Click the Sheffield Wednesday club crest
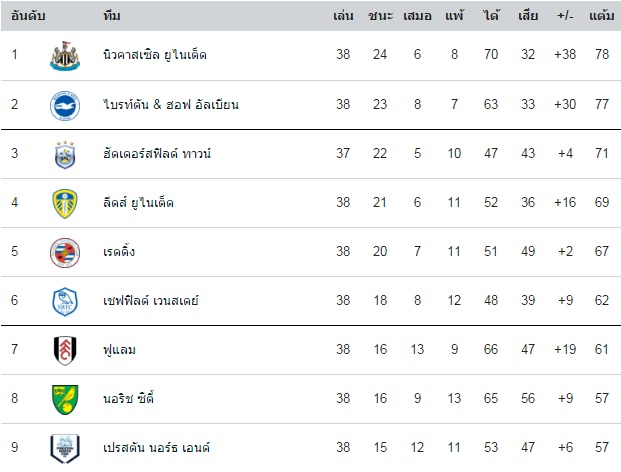The image size is (621, 472). (66, 301)
